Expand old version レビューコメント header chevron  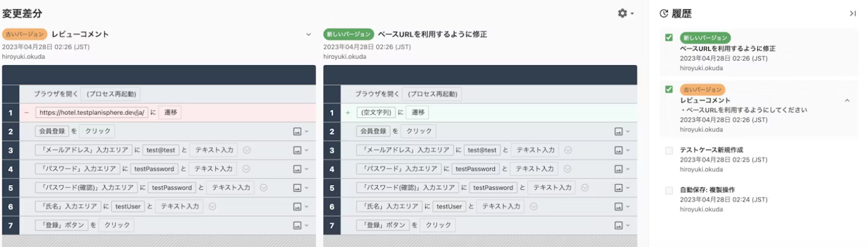(x=309, y=34)
